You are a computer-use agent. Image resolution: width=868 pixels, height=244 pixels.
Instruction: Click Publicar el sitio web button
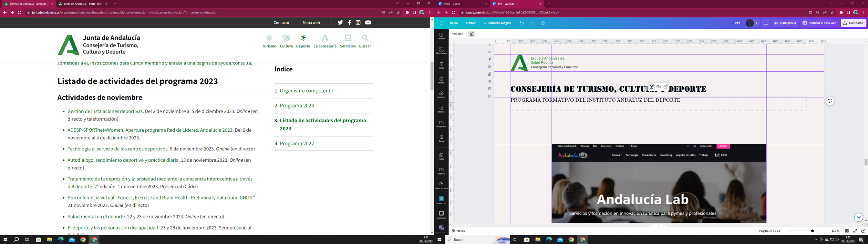pyautogui.click(x=819, y=23)
